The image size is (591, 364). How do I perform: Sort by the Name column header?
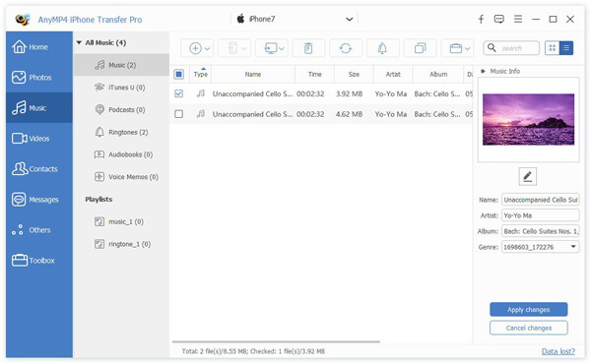pos(253,74)
